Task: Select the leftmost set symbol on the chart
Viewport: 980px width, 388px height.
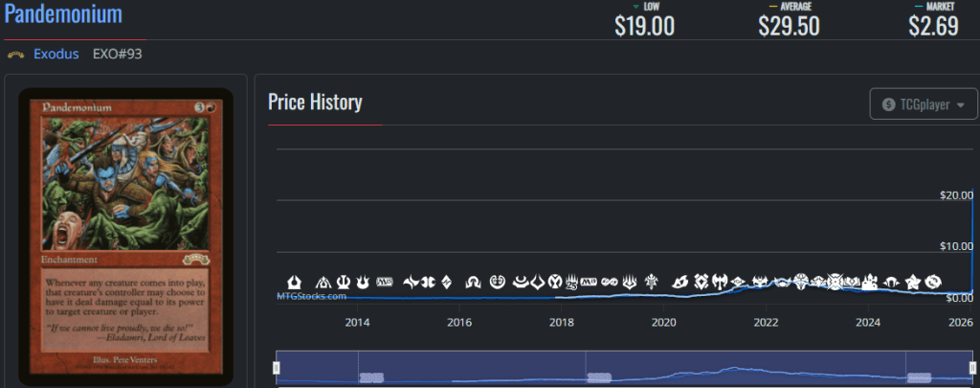Action: coord(296,282)
